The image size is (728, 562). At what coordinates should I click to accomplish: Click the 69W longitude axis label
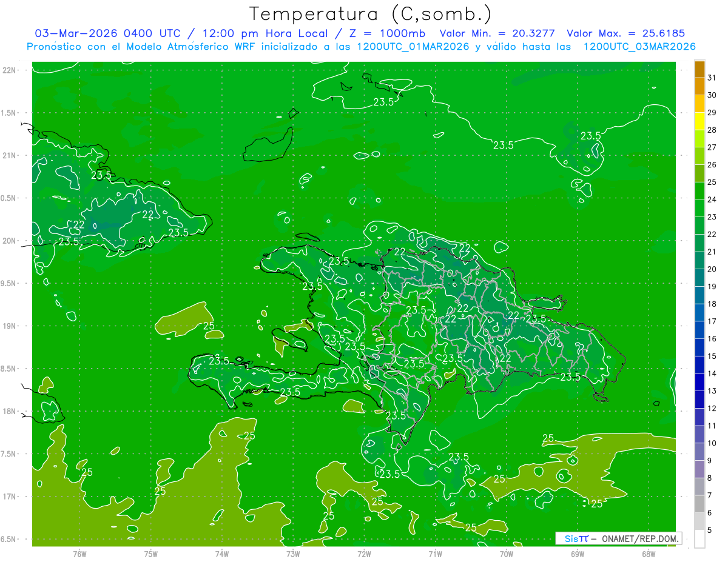578,554
